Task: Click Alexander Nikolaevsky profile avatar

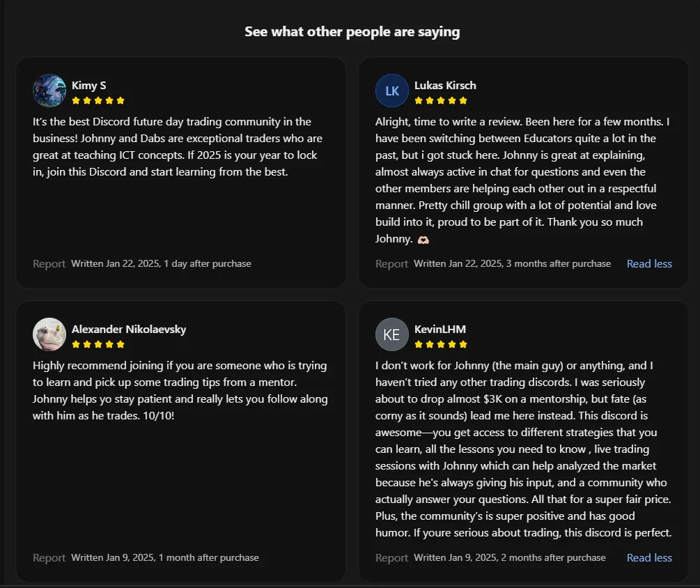Action: click(49, 334)
